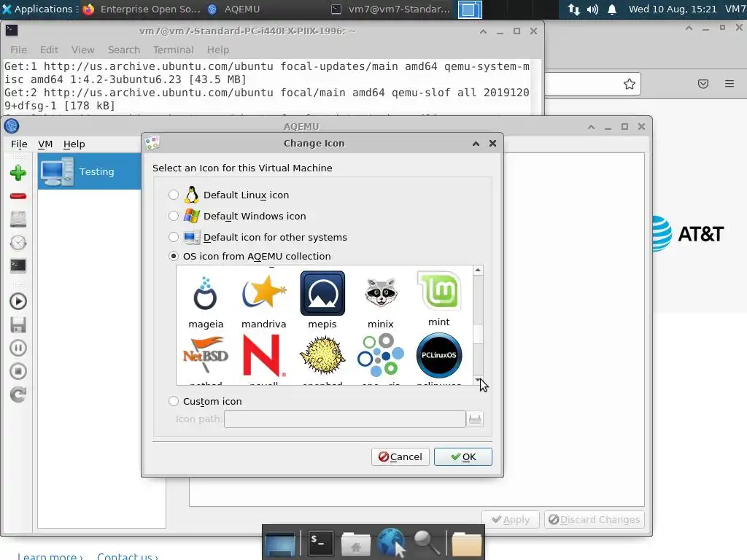Click the volume icon in system tray
The width and height of the screenshot is (747, 560).
coord(592,9)
